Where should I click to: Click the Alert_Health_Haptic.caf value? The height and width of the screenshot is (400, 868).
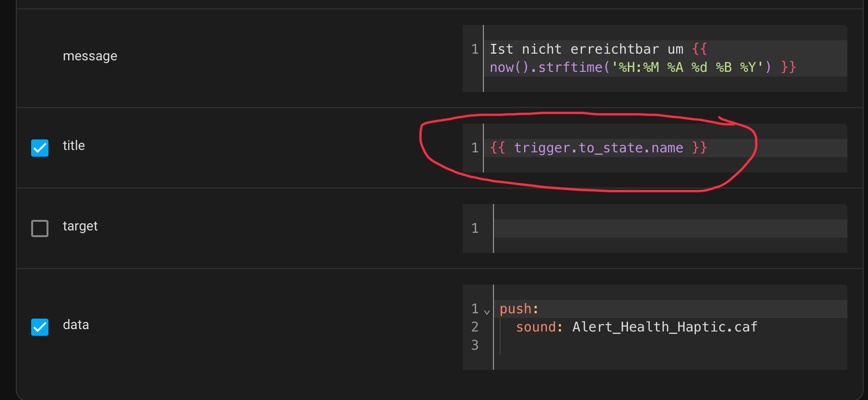[x=665, y=327]
